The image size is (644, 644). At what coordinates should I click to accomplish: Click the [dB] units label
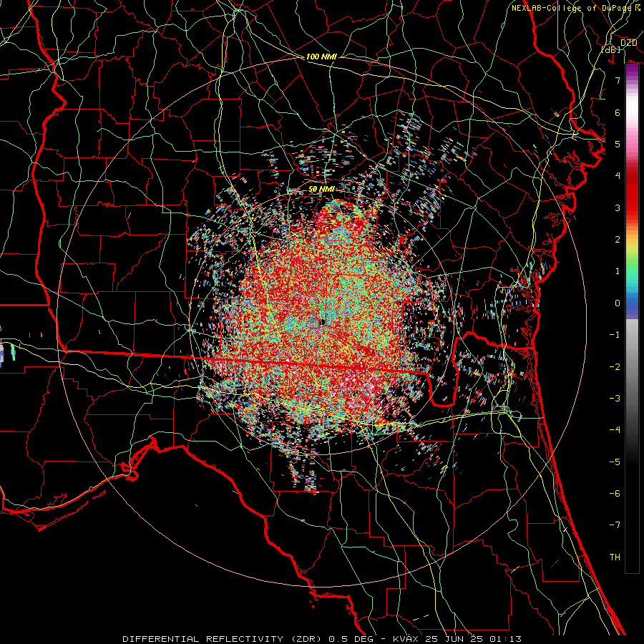point(611,49)
